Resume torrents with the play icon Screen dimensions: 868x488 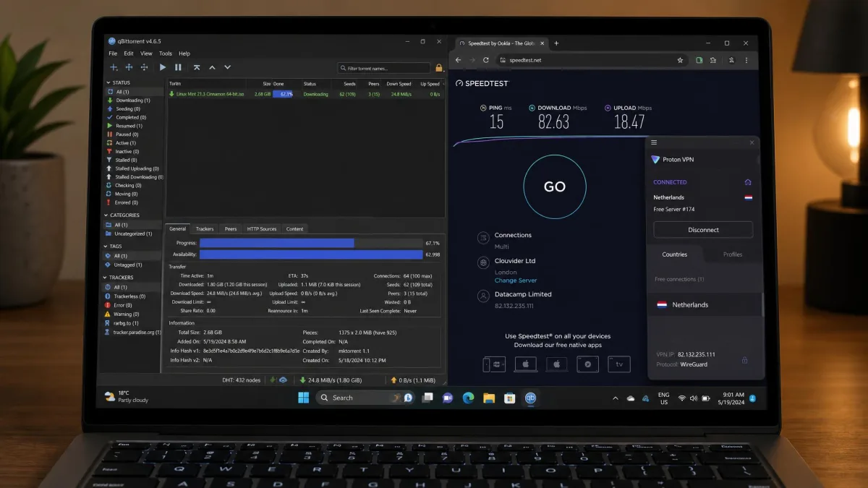coord(163,67)
